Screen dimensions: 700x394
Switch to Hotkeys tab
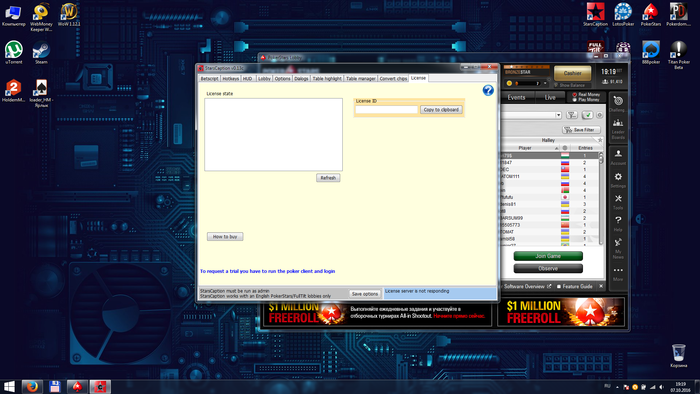[230, 79]
